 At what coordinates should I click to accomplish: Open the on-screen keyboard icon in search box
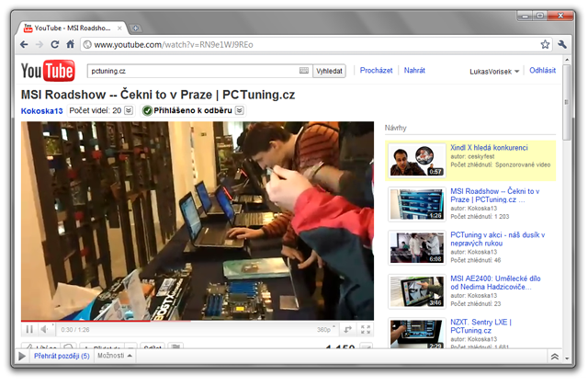click(304, 71)
